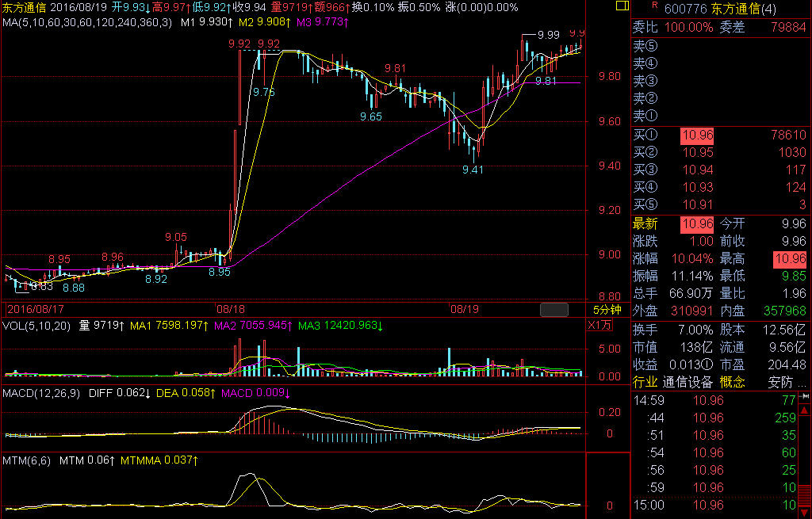Open the 5分钟 period selector
The width and height of the screenshot is (812, 519).
606,309
